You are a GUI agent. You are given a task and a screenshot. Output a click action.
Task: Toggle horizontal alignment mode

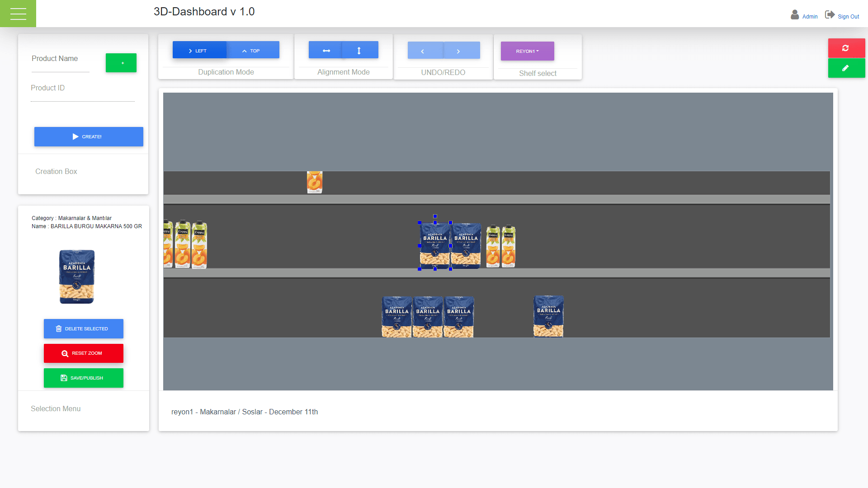(325, 50)
